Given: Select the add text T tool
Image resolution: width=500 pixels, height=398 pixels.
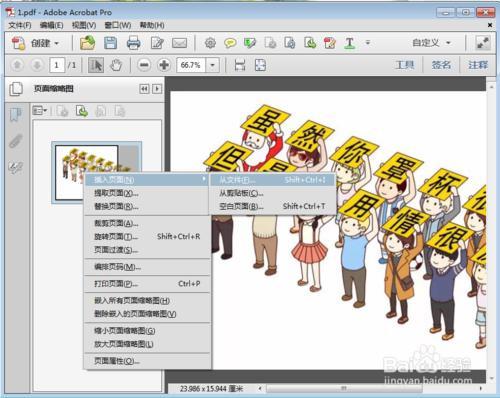Looking at the screenshot, I should [x=350, y=43].
